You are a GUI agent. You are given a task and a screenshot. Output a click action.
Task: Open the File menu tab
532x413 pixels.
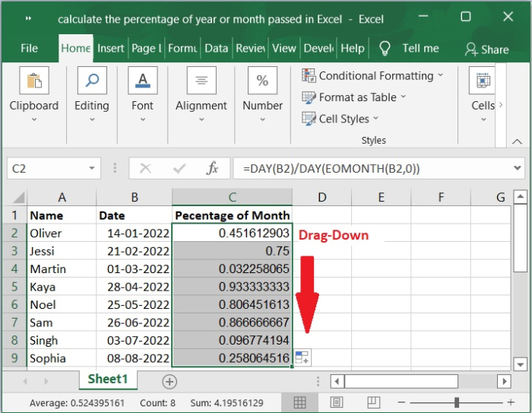coord(29,48)
